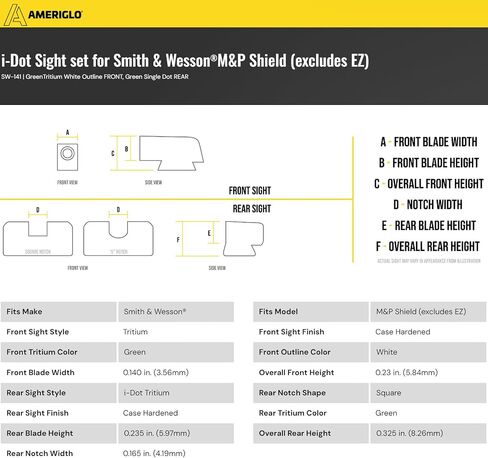Select the SW-141 subtitle description line

point(95,77)
